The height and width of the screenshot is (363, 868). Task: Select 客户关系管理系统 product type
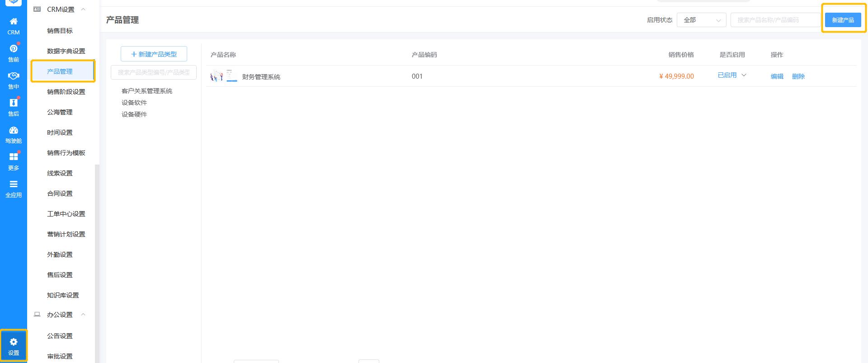[x=147, y=91]
